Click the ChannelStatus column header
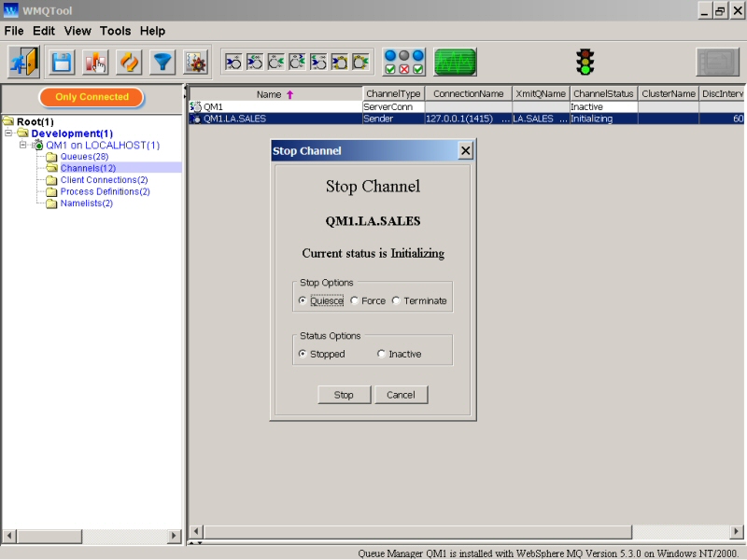747x560 pixels. [x=603, y=94]
